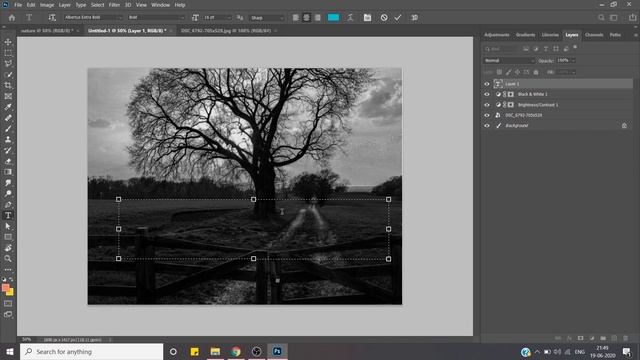Open the Filter menu
This screenshot has height=360, width=640.
tap(114, 5)
